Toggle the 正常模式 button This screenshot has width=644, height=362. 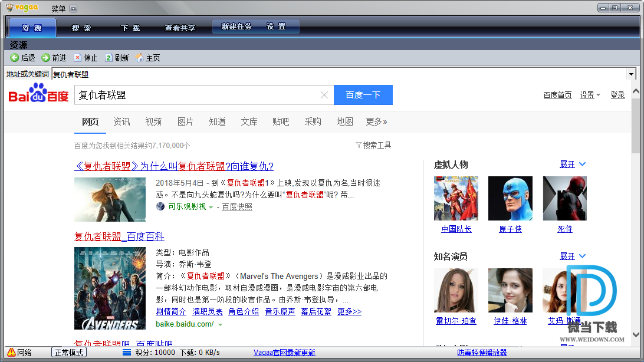(x=69, y=352)
